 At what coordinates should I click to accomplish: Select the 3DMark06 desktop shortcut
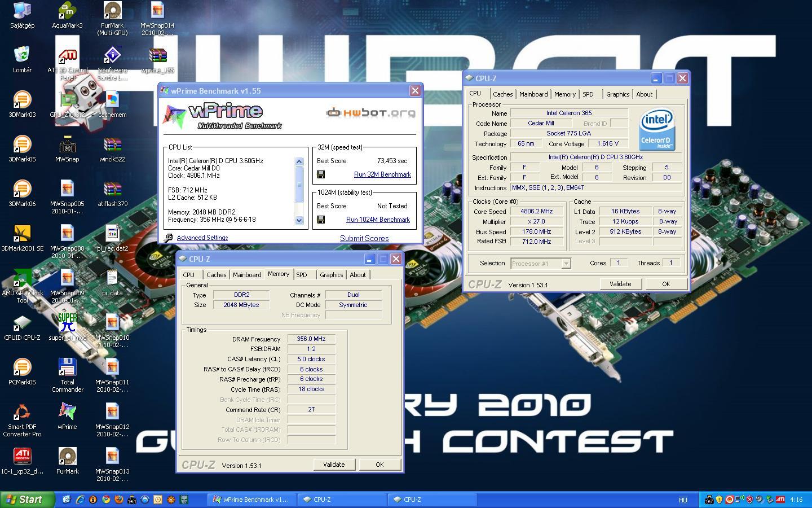(22, 193)
